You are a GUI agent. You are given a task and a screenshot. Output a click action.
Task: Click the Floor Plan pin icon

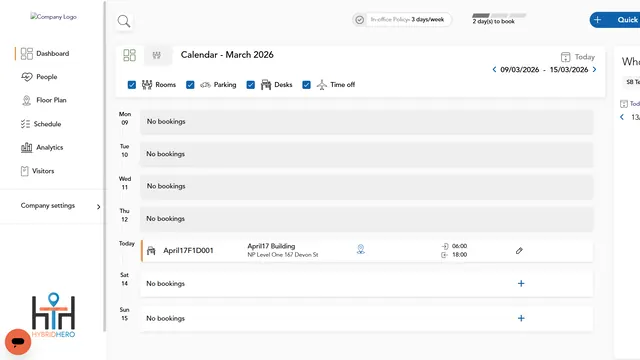(x=27, y=100)
